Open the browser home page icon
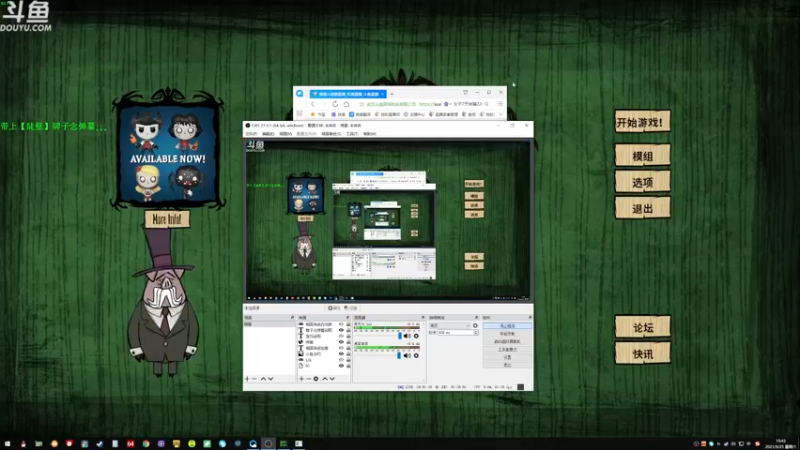 tap(346, 104)
